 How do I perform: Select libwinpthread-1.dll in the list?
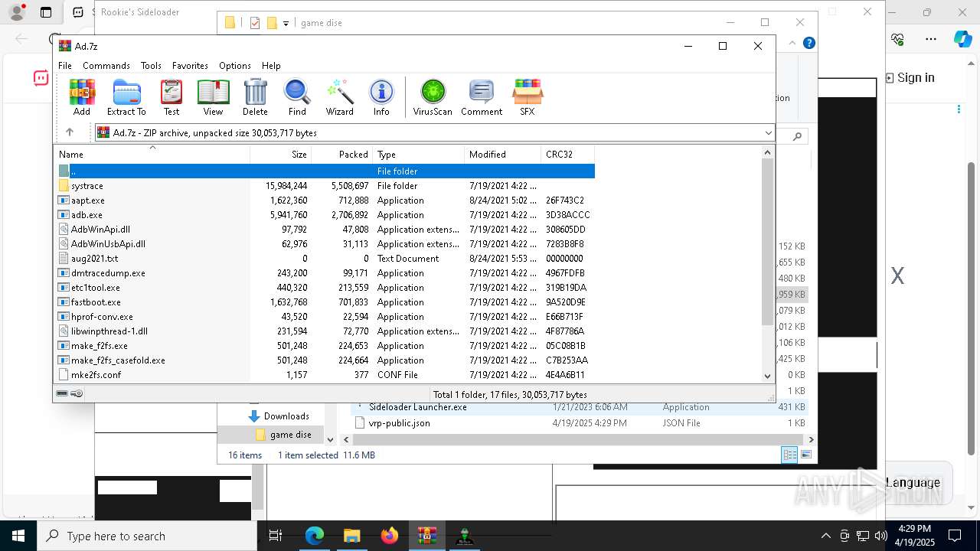325,331
